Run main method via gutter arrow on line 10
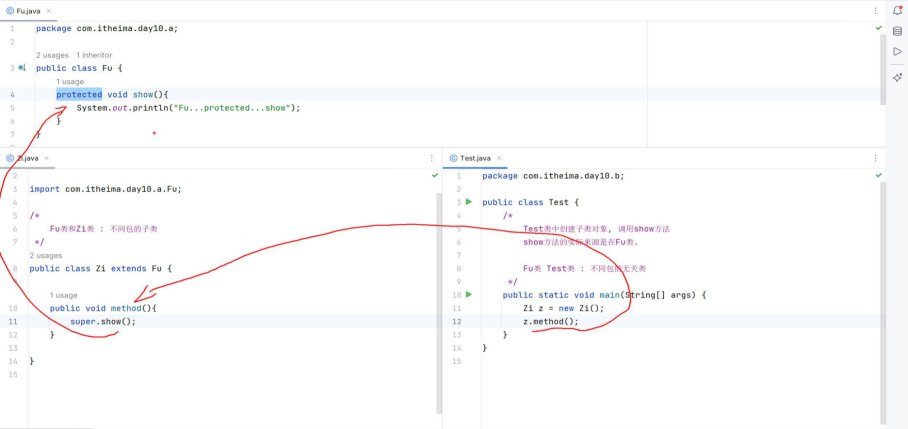The width and height of the screenshot is (908, 429). [x=469, y=295]
